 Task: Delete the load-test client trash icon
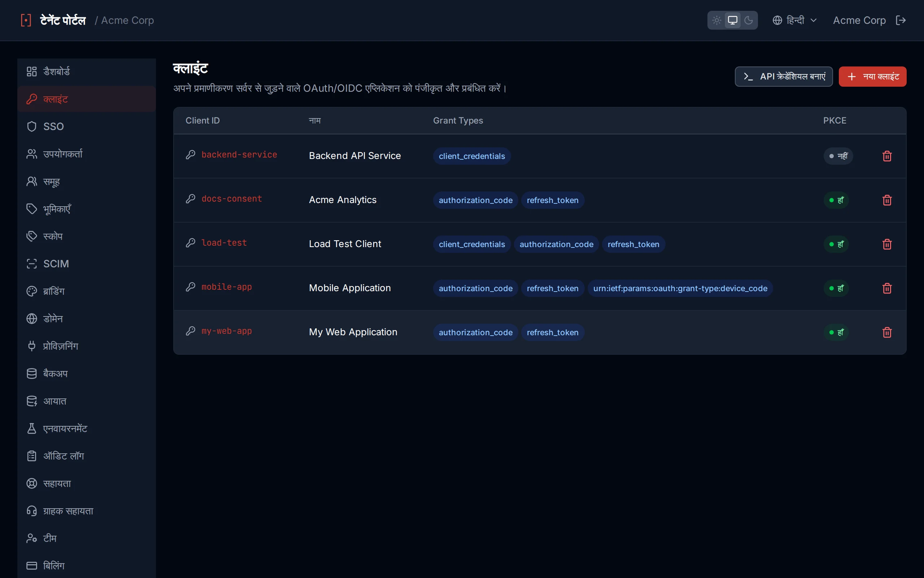[887, 244]
